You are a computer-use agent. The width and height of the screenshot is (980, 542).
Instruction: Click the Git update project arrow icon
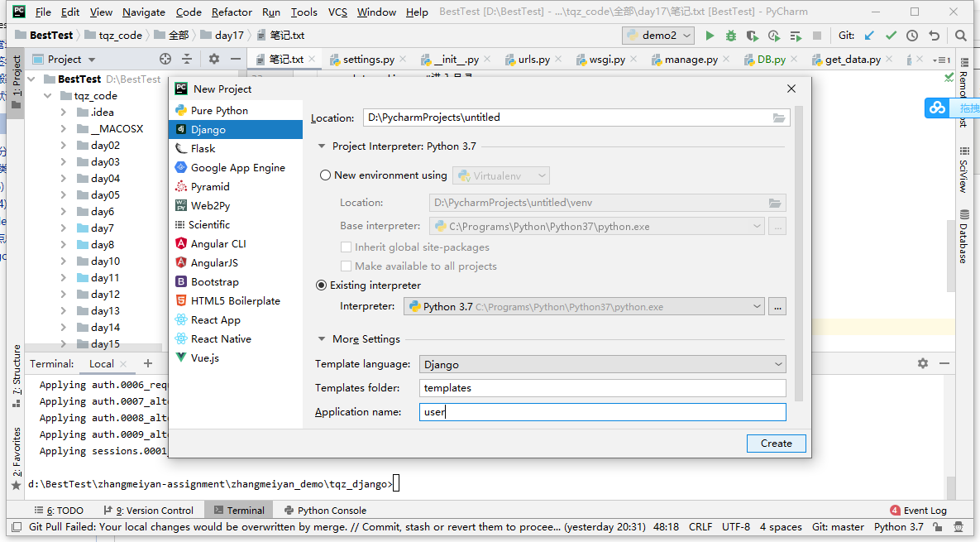(x=869, y=36)
